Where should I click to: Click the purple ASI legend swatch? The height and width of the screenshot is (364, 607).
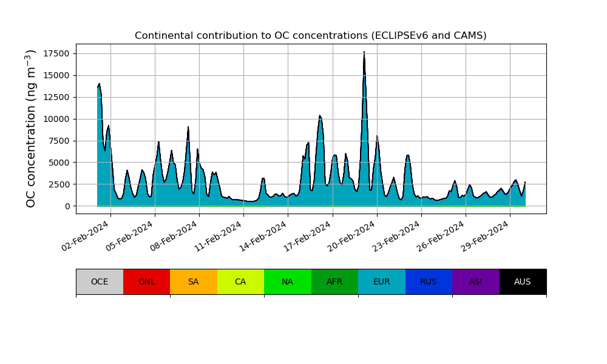pyautogui.click(x=475, y=281)
